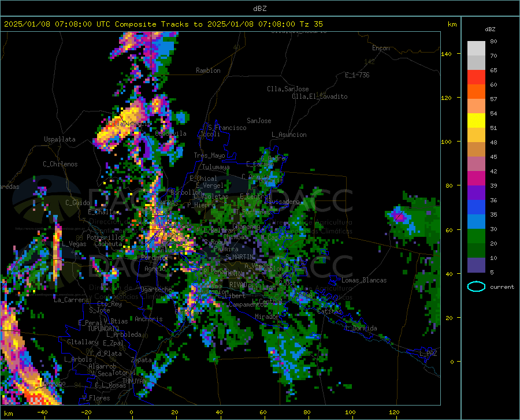Image resolution: width=520 pixels, height=420 pixels.
Task: Click the 'current' legend label
Action: 502,287
